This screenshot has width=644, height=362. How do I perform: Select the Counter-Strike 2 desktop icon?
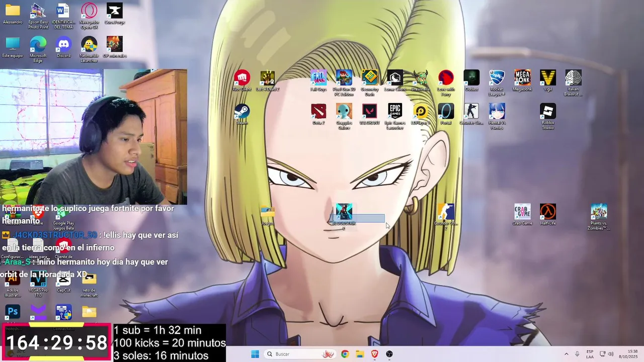446,217
